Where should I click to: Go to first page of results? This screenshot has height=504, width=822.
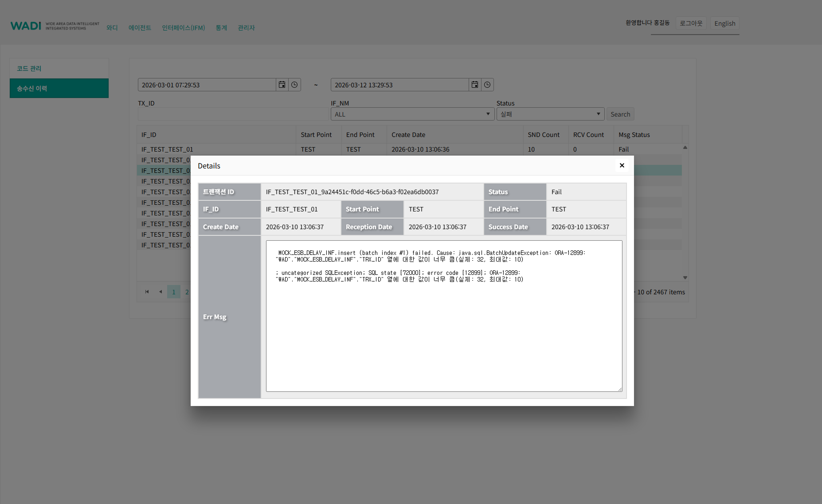(147, 292)
